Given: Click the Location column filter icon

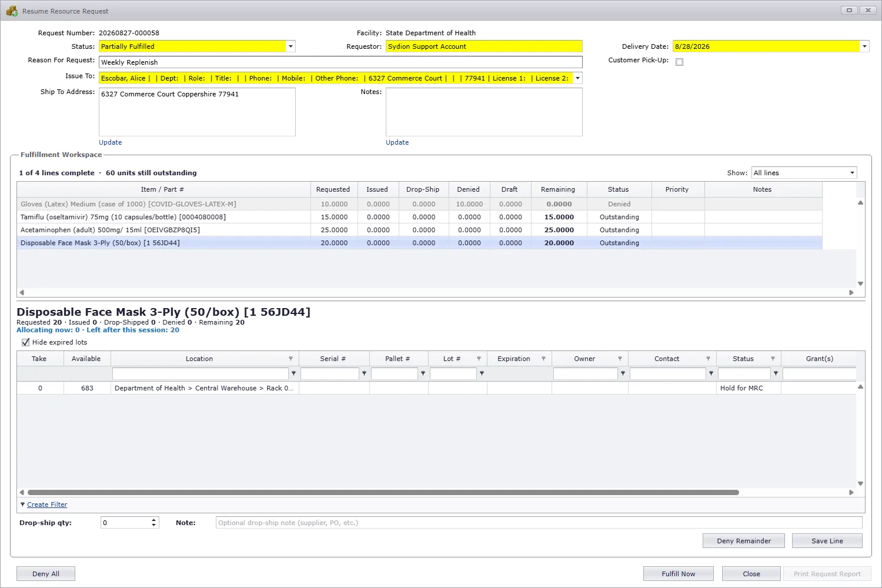Looking at the screenshot, I should click(290, 359).
